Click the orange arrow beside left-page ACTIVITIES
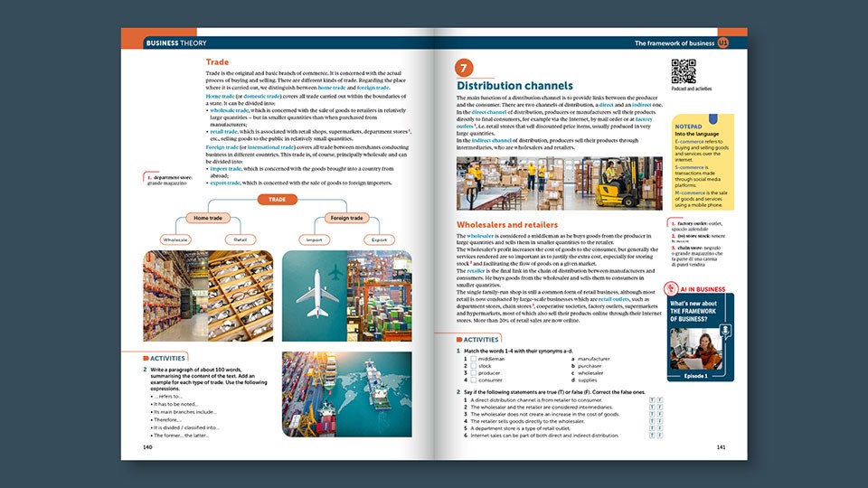This screenshot has height=488, width=868. click(x=146, y=358)
